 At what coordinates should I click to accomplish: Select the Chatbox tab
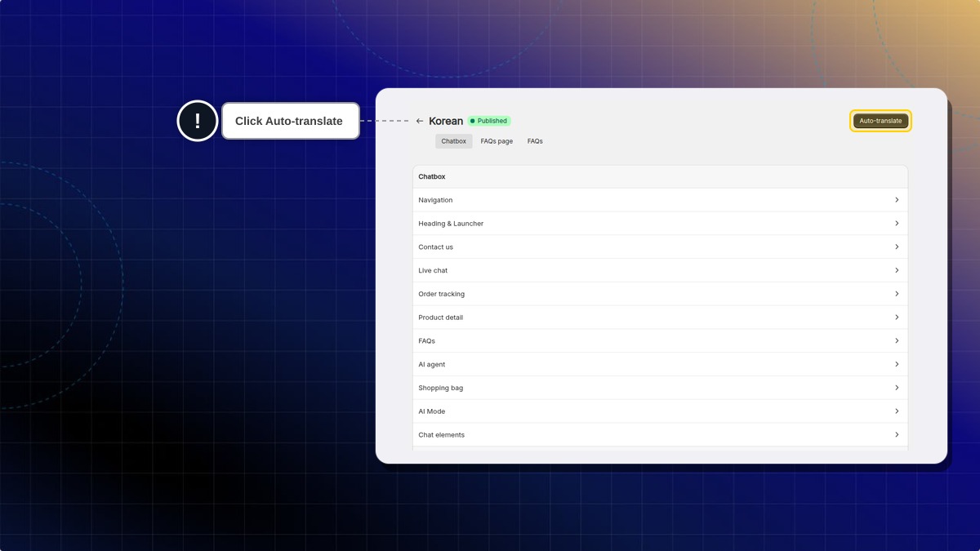[x=453, y=141]
